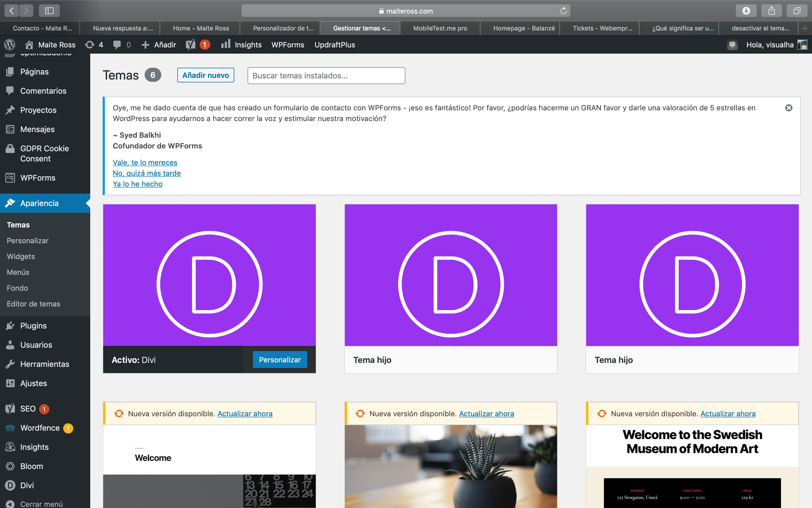Switch to Contacto - Maite R... tab

42,29
